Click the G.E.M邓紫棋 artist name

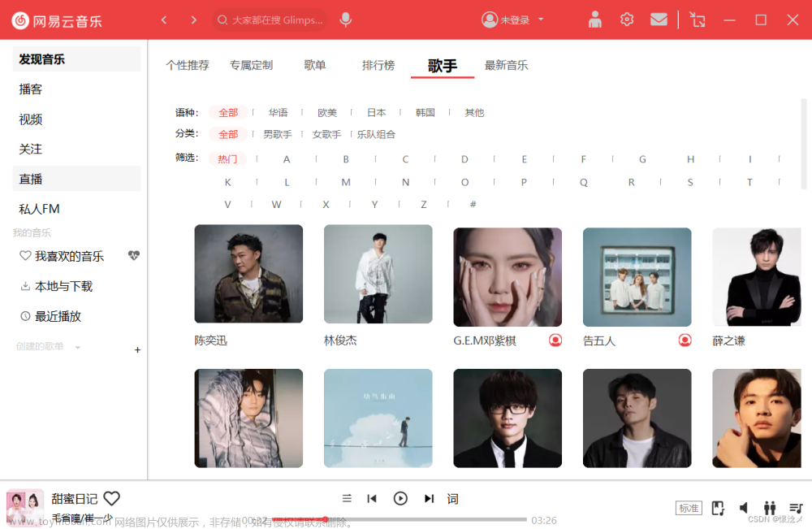(x=485, y=340)
